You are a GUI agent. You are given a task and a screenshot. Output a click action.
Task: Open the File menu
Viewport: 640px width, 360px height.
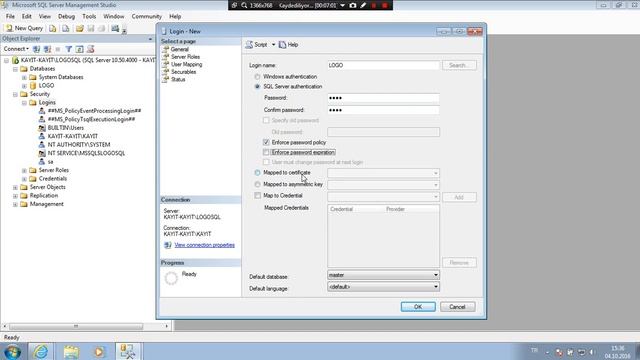point(10,16)
